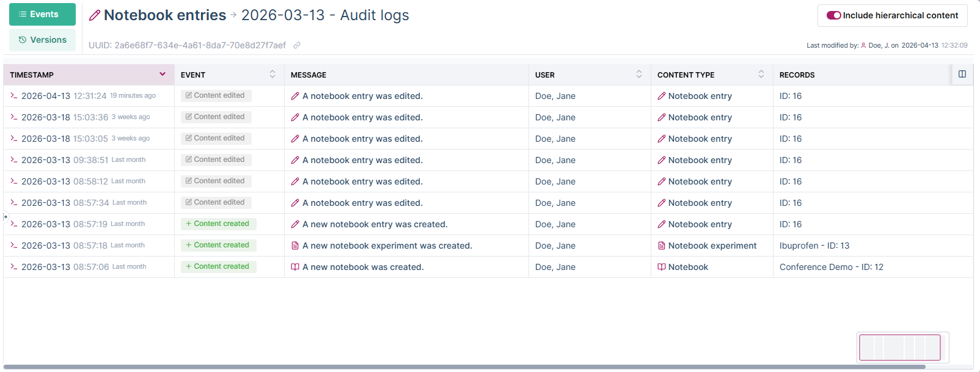Click the small expand arrow at left edge
Screen dimensions: 980x372
(5, 217)
